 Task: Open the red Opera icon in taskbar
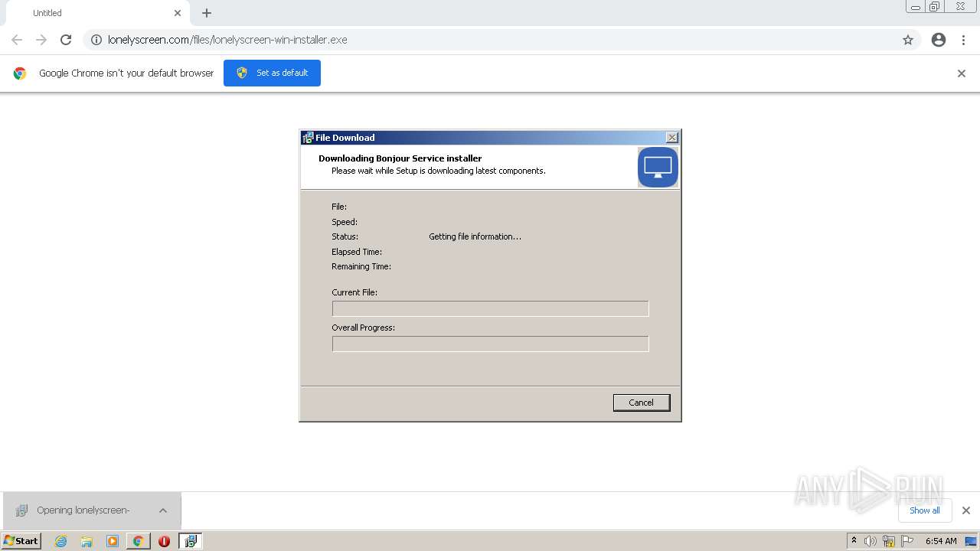pos(164,541)
